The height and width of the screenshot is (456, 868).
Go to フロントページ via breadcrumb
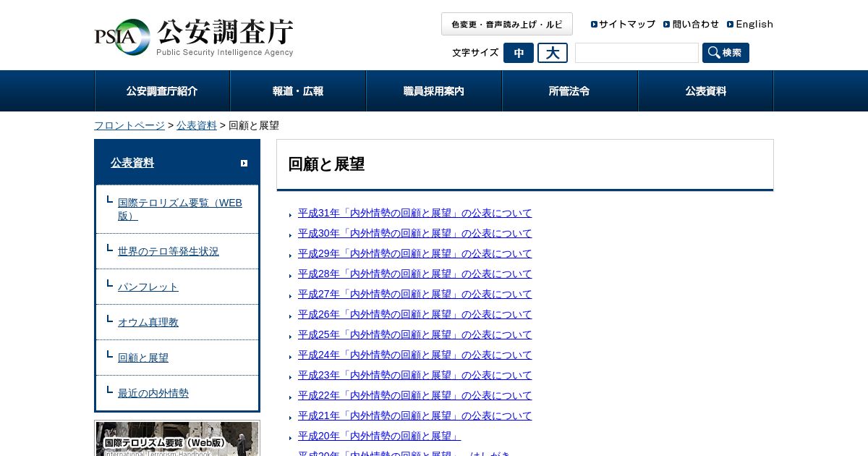(129, 125)
